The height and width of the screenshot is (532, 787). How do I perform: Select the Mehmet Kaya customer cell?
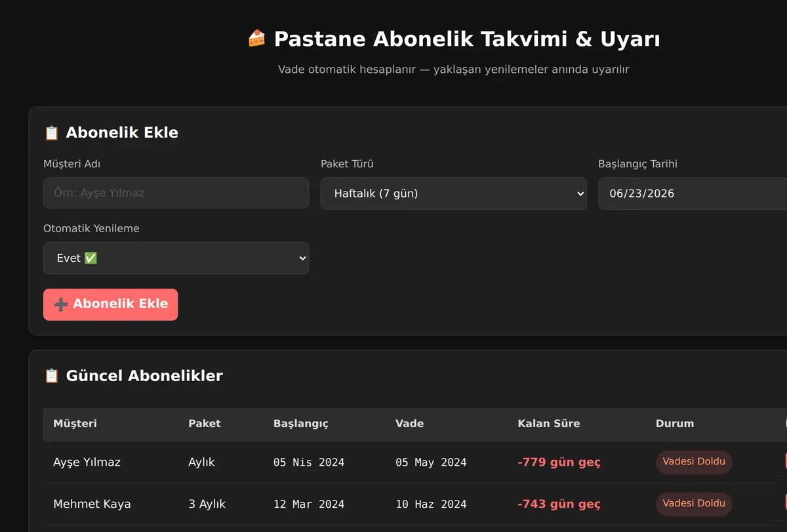[x=92, y=504]
